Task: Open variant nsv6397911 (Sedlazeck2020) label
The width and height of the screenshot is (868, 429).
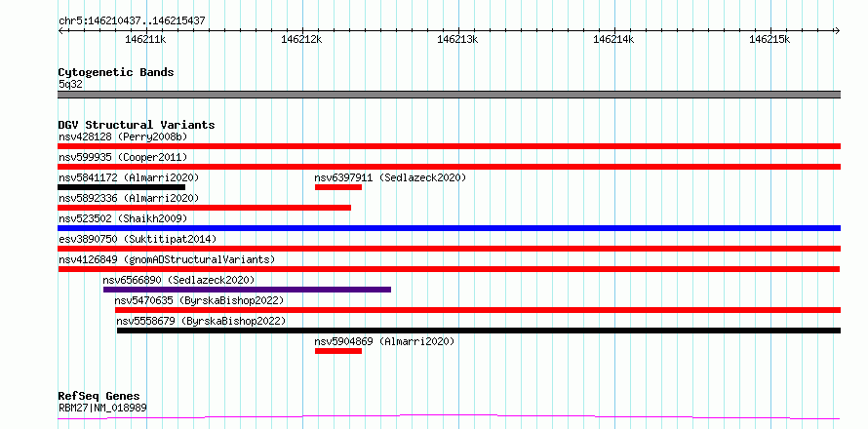Action: pos(390,177)
